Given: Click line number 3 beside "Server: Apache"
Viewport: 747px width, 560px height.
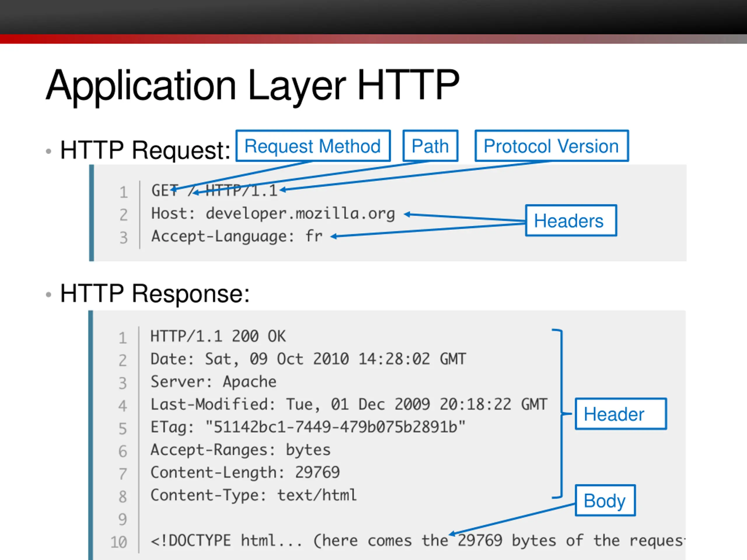Looking at the screenshot, I should tap(123, 384).
